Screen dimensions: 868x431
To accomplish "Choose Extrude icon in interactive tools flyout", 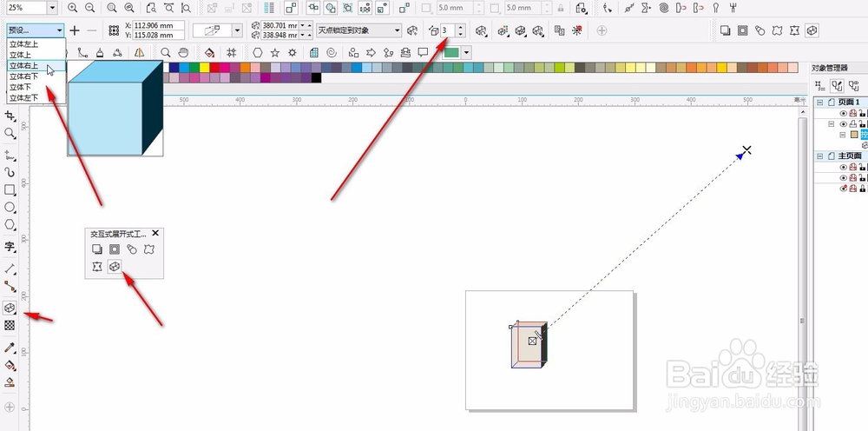I will tap(115, 267).
